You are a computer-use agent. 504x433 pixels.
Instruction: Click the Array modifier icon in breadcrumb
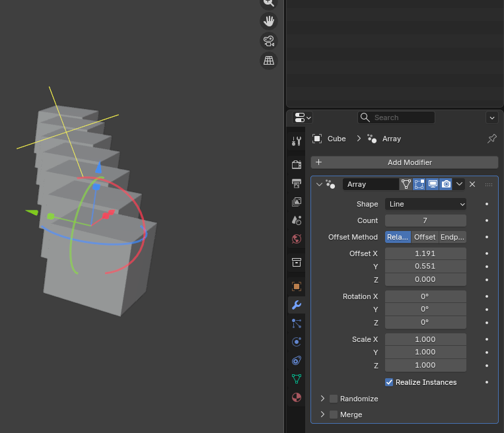[372, 139]
